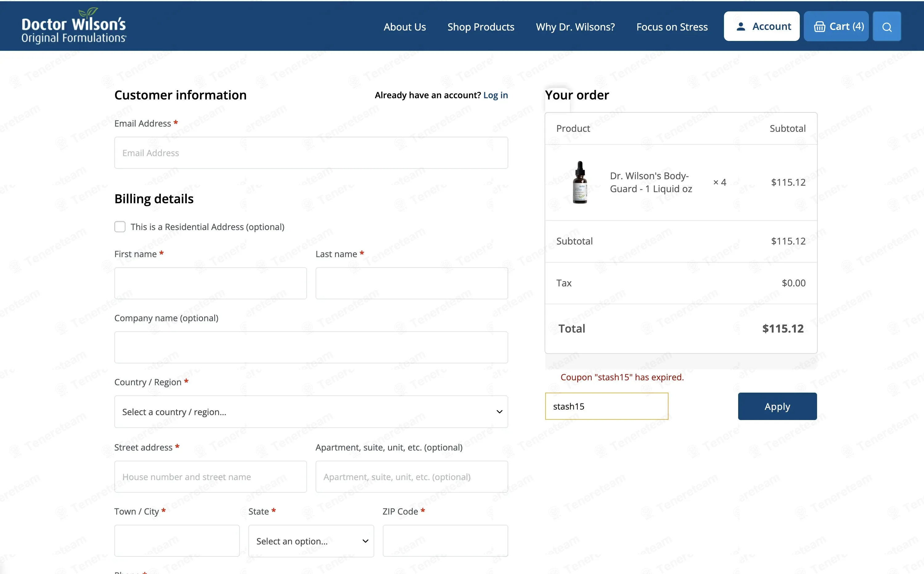Viewport: 924px width, 574px height.
Task: Follow the Log in link
Action: 495,95
